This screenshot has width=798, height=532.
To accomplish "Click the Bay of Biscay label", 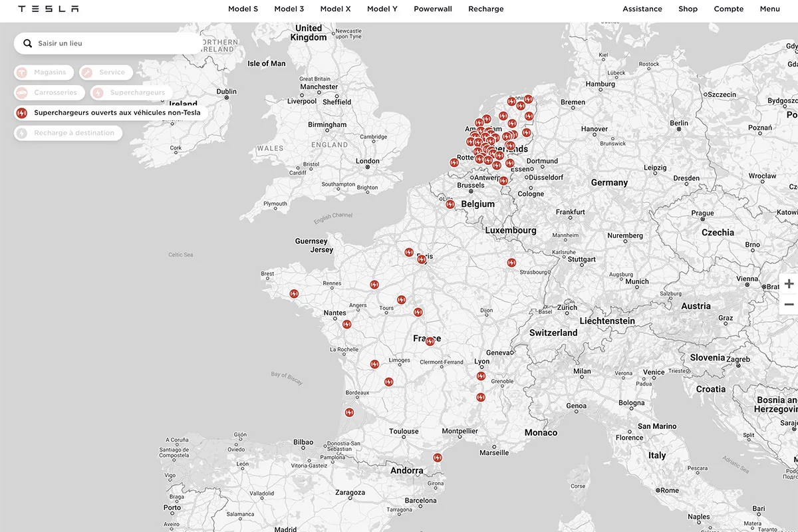I will [287, 378].
